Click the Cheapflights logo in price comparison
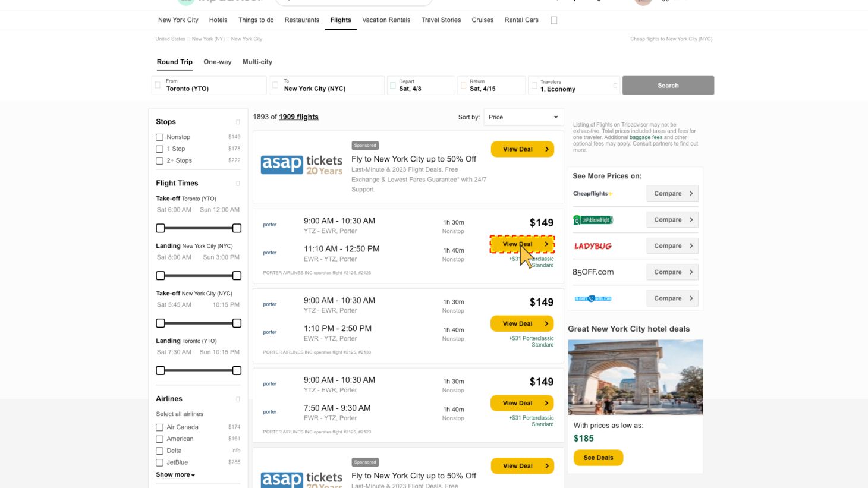 pyautogui.click(x=592, y=194)
